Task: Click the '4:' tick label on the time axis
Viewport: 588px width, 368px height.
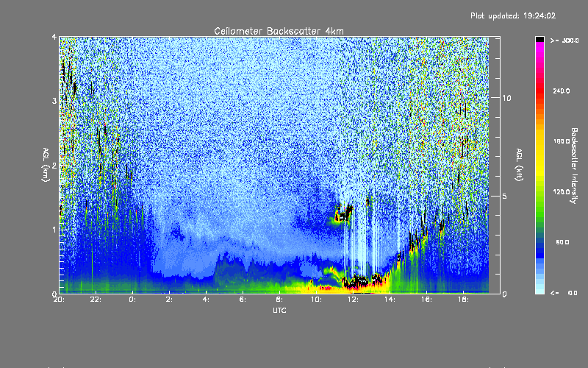Action: (x=206, y=300)
